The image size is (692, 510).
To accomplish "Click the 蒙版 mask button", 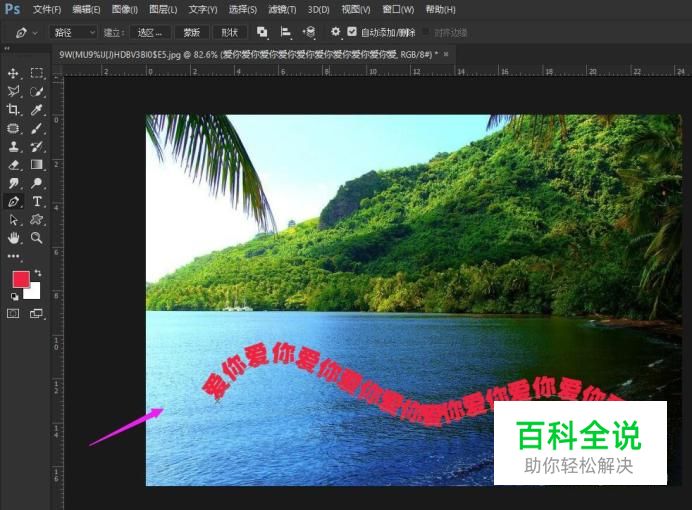I will (192, 33).
